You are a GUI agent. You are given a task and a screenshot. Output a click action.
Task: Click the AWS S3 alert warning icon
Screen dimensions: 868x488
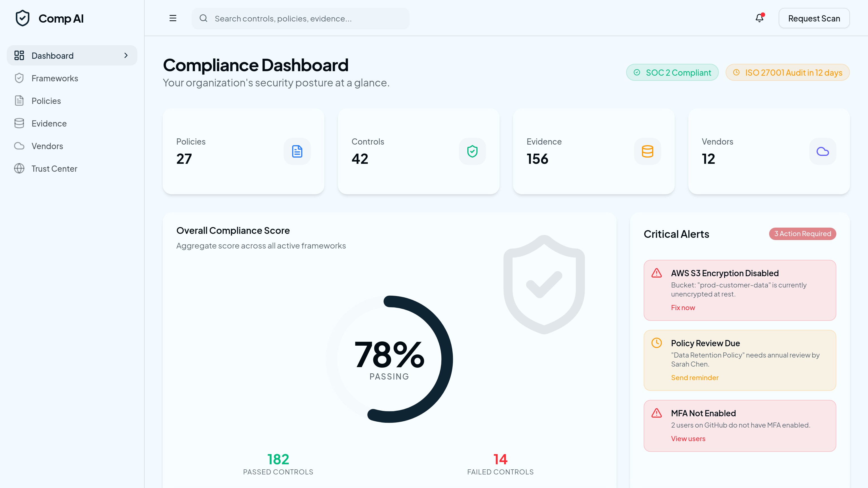pos(656,273)
